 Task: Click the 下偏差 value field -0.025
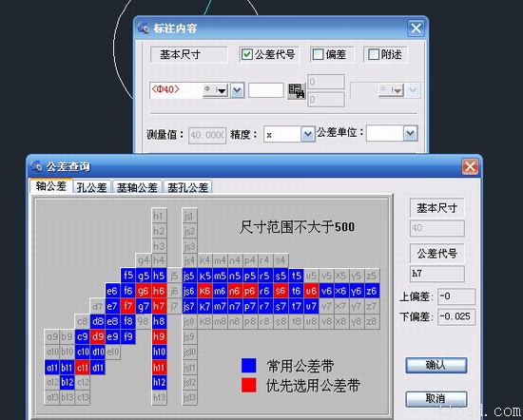click(x=456, y=316)
